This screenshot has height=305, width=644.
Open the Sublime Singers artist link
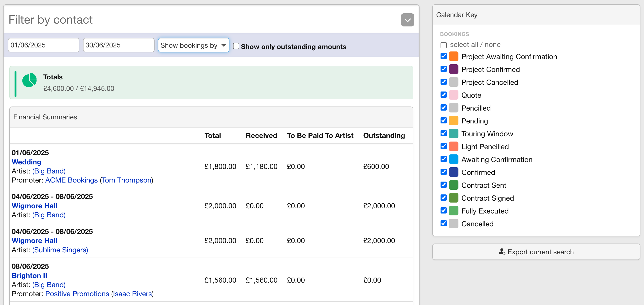coord(60,250)
